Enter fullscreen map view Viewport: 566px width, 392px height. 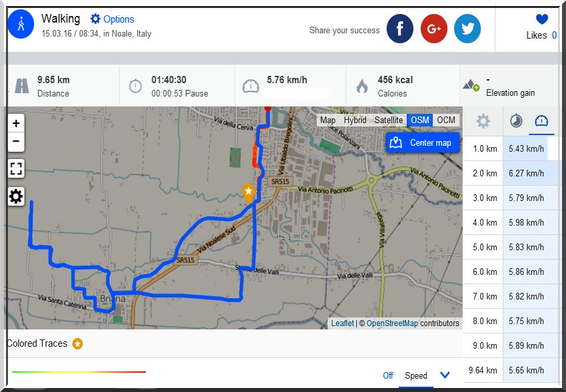pos(16,169)
